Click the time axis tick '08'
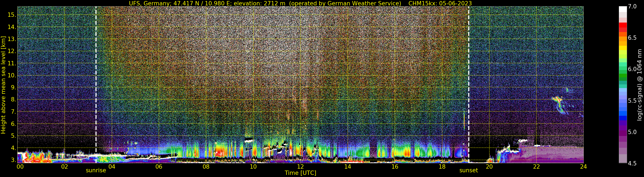Image resolution: width=644 pixels, height=177 pixels. point(206,166)
